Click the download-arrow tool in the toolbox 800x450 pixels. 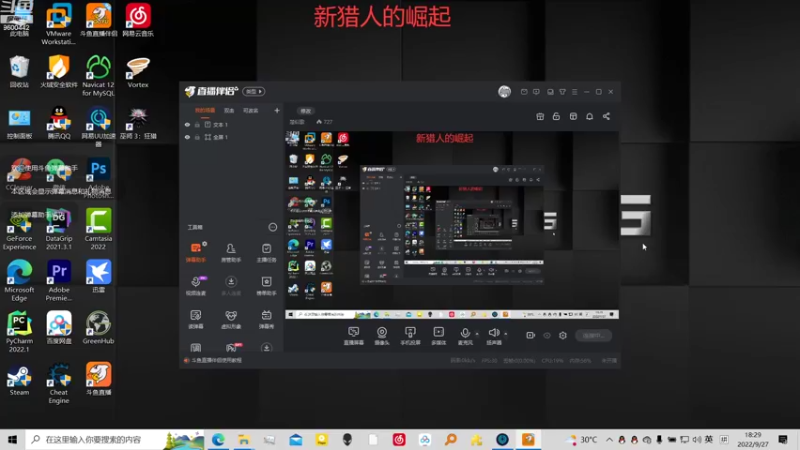point(231,286)
